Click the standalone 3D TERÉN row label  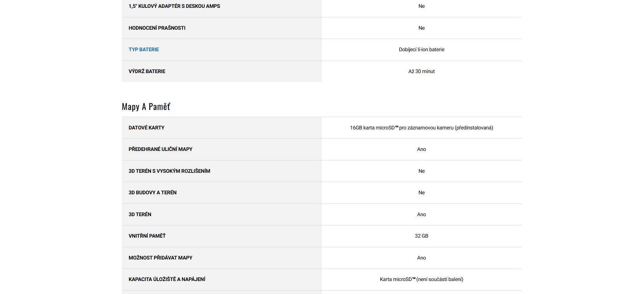pyautogui.click(x=140, y=214)
